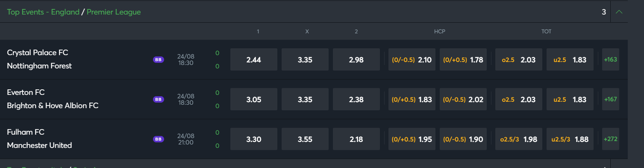Click the BB badge for Crystal Palace match
Viewport: 644px width, 168px height.
[158, 59]
